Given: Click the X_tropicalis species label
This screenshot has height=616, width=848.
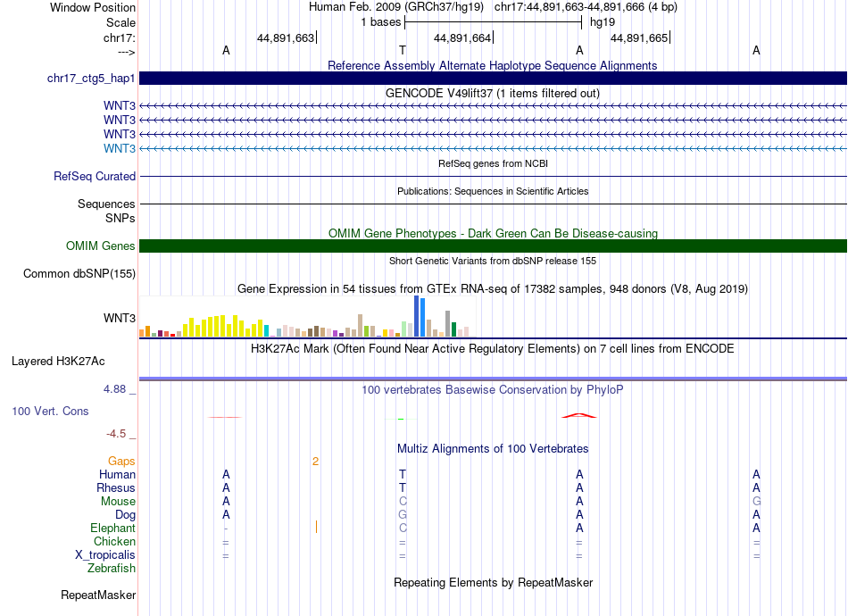Looking at the screenshot, I should pyautogui.click(x=105, y=555).
